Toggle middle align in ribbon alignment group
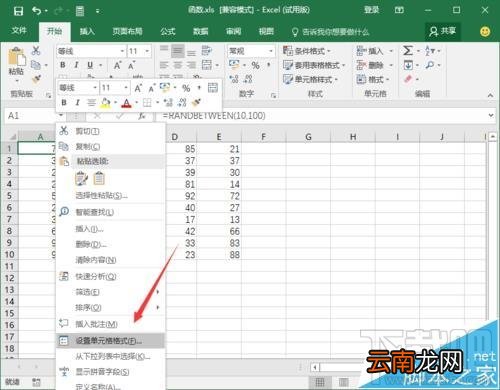This screenshot has width=500, height=390. pyautogui.click(x=178, y=51)
